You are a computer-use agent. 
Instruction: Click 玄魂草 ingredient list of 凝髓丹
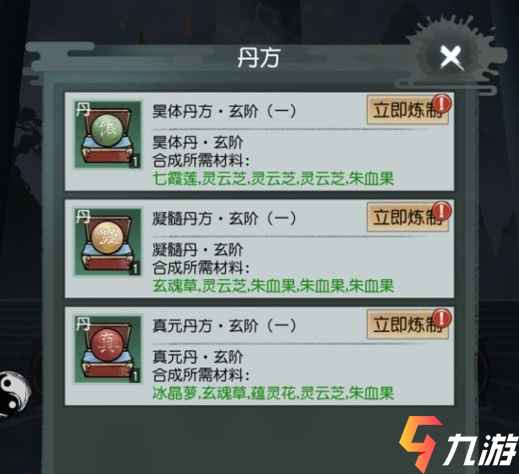click(x=273, y=286)
